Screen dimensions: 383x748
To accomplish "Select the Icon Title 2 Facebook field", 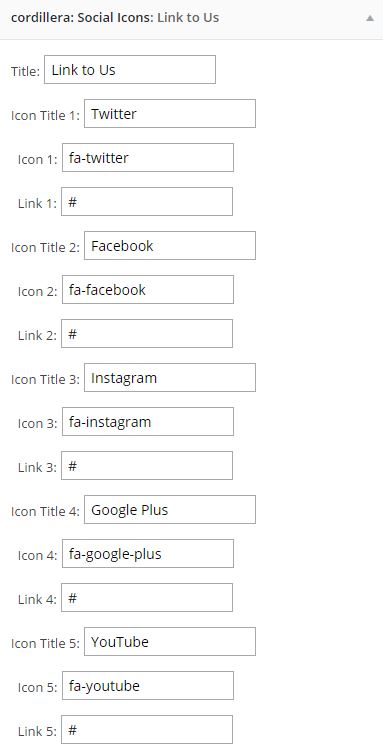I will 170,246.
